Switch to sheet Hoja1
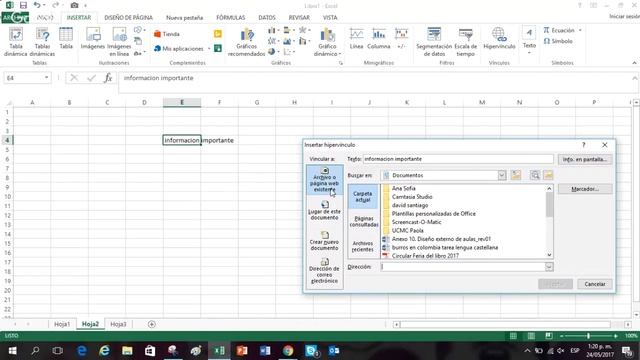The height and width of the screenshot is (360, 640). [62, 324]
